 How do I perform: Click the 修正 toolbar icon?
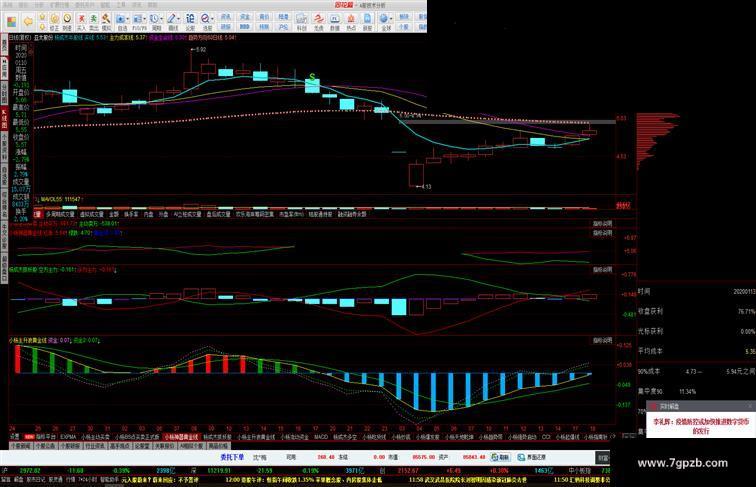click(54, 22)
